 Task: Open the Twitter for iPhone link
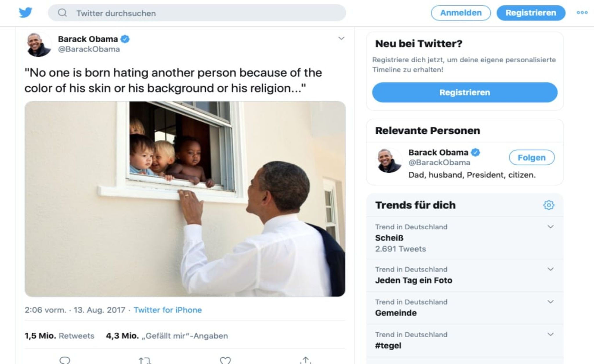pyautogui.click(x=167, y=310)
